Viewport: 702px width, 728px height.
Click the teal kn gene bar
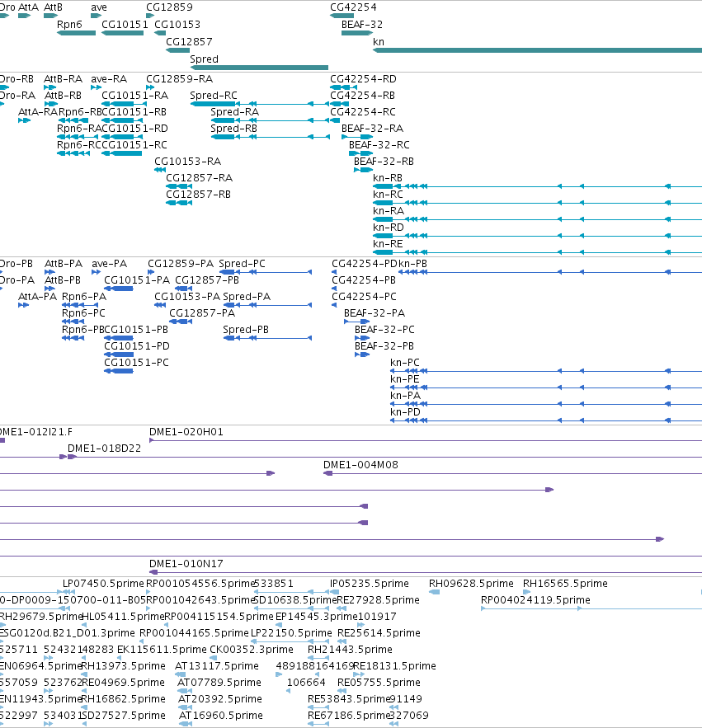click(x=537, y=50)
